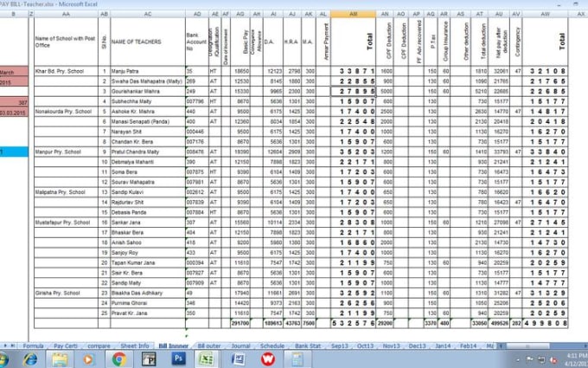Select the Bill Innner sheet tab
The image size is (588, 368).
[x=173, y=345]
